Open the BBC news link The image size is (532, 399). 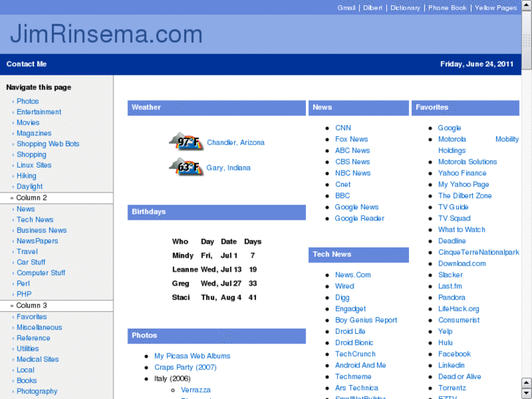click(x=342, y=195)
